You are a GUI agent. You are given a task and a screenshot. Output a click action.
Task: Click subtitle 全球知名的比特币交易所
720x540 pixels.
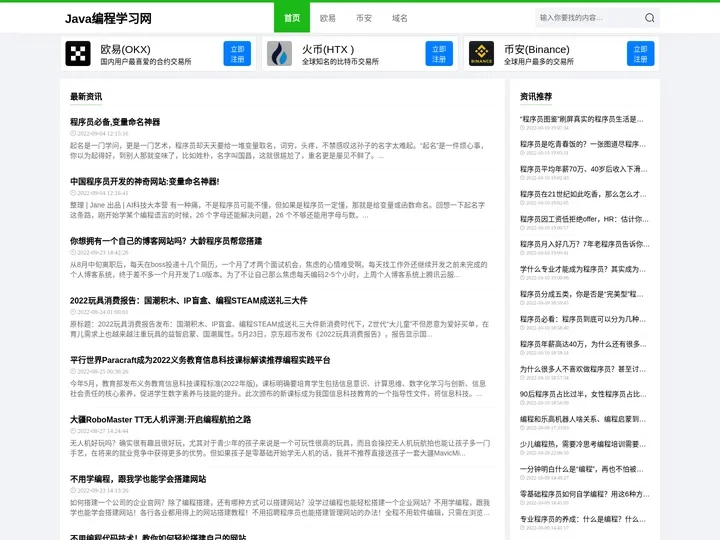(x=340, y=62)
